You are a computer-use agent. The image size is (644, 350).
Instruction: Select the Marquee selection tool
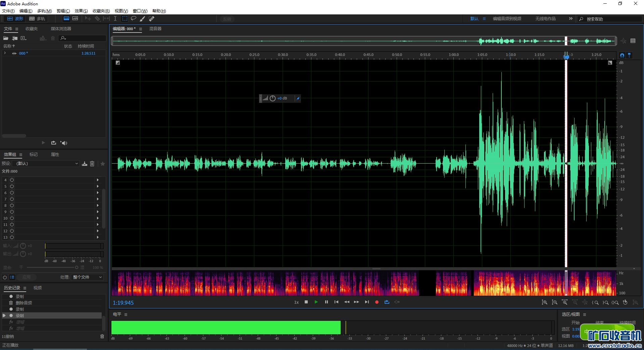(125, 19)
